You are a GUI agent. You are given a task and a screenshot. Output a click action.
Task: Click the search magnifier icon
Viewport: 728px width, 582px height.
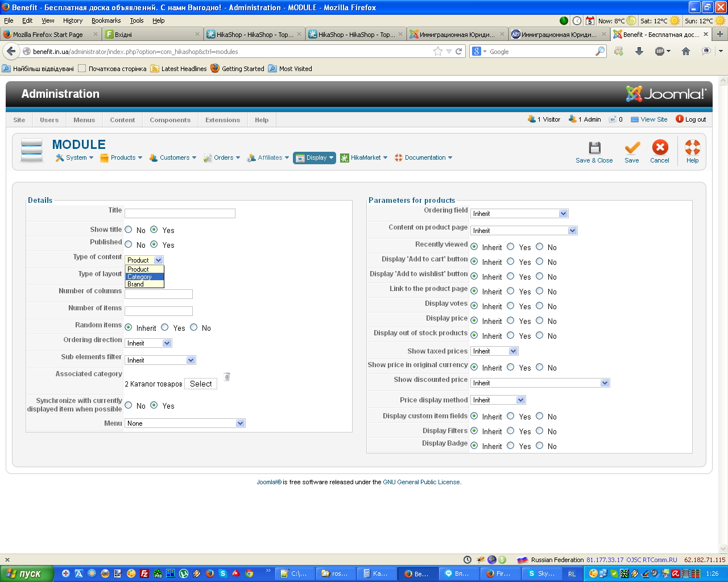point(600,51)
